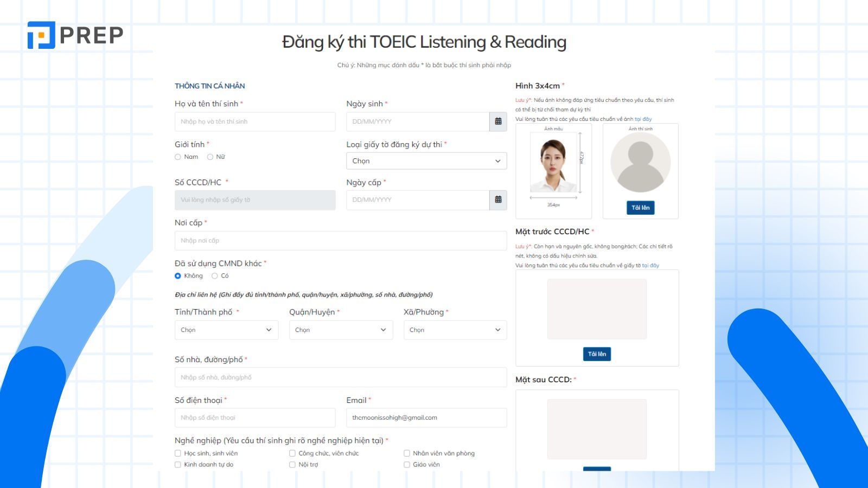Focus the Số CCCD/HC input field
Viewport: 868px width, 488px height.
255,200
